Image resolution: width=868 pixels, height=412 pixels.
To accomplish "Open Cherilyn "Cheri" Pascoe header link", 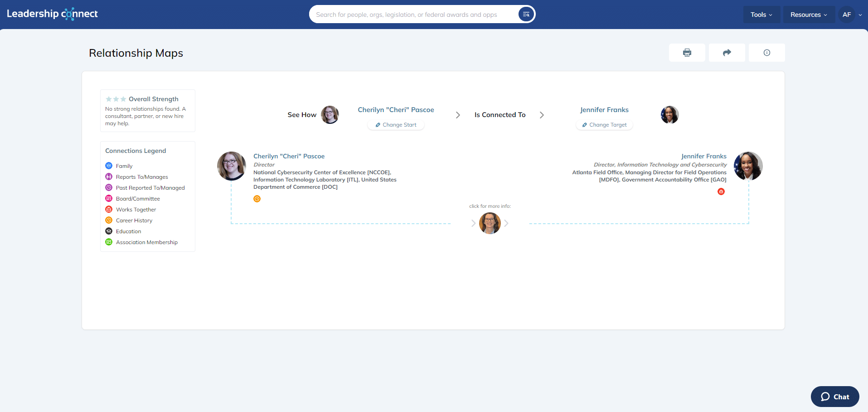I will click(396, 110).
